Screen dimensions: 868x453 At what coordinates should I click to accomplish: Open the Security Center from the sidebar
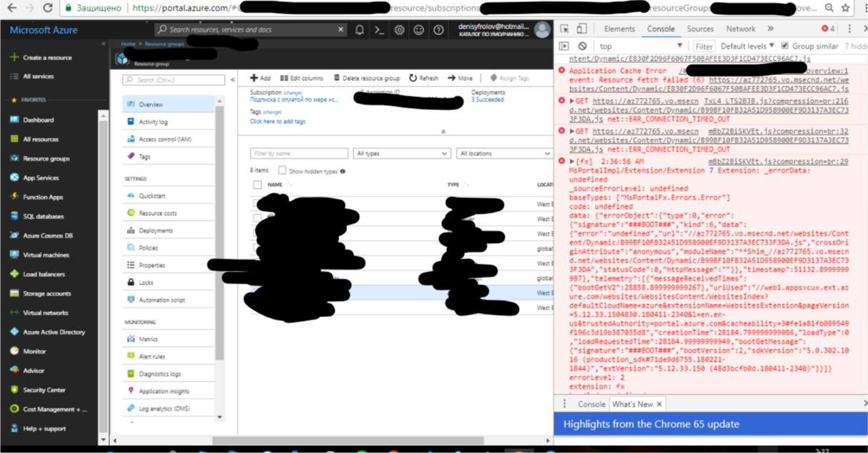44,390
